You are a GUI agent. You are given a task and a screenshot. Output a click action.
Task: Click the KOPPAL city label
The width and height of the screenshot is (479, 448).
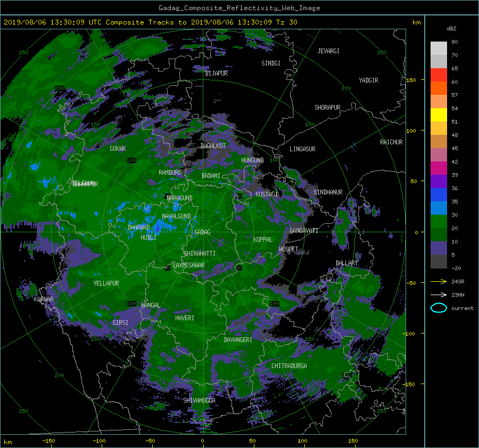[263, 239]
